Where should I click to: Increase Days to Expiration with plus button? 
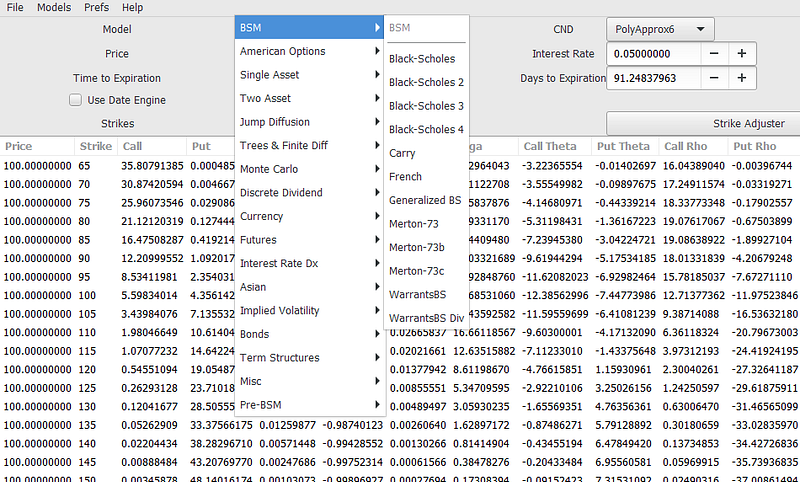(742, 78)
